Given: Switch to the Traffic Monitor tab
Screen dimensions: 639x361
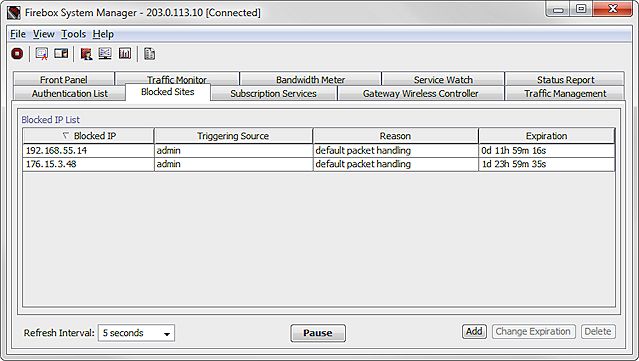Looking at the screenshot, I should pos(177,79).
